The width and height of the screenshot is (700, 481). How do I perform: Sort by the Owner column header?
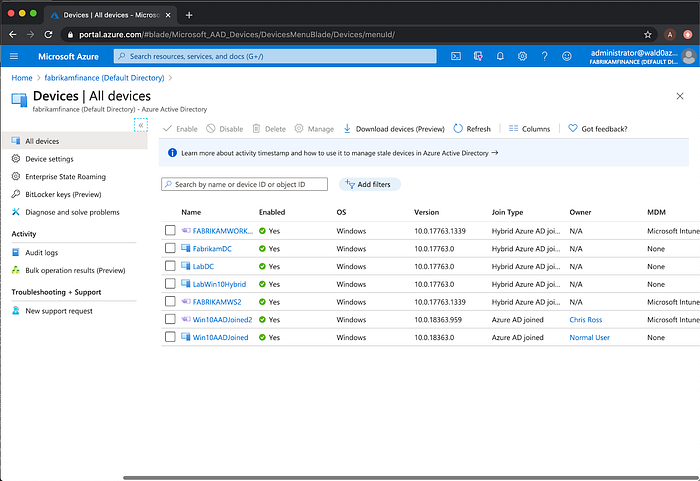[580, 213]
